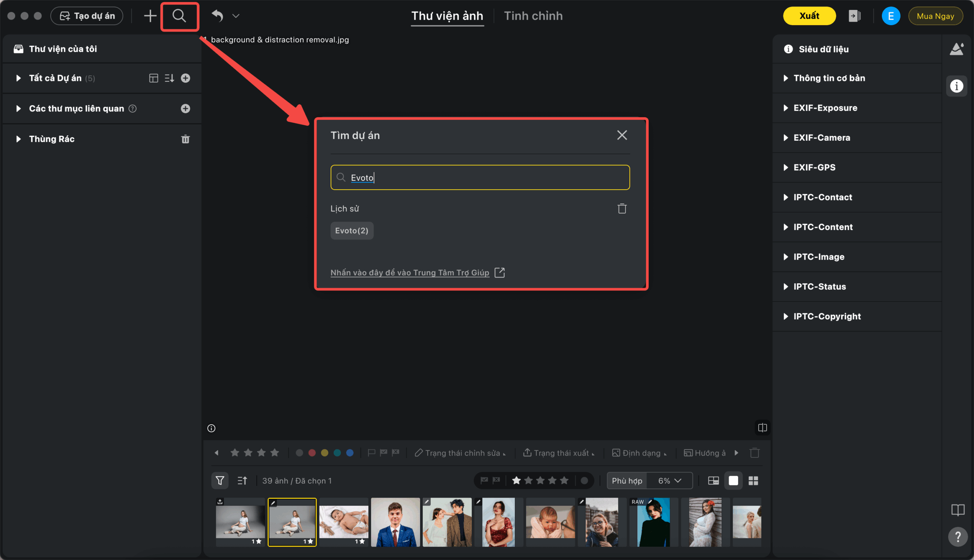Filter by the blue color label
The width and height of the screenshot is (974, 560).
[x=350, y=453]
